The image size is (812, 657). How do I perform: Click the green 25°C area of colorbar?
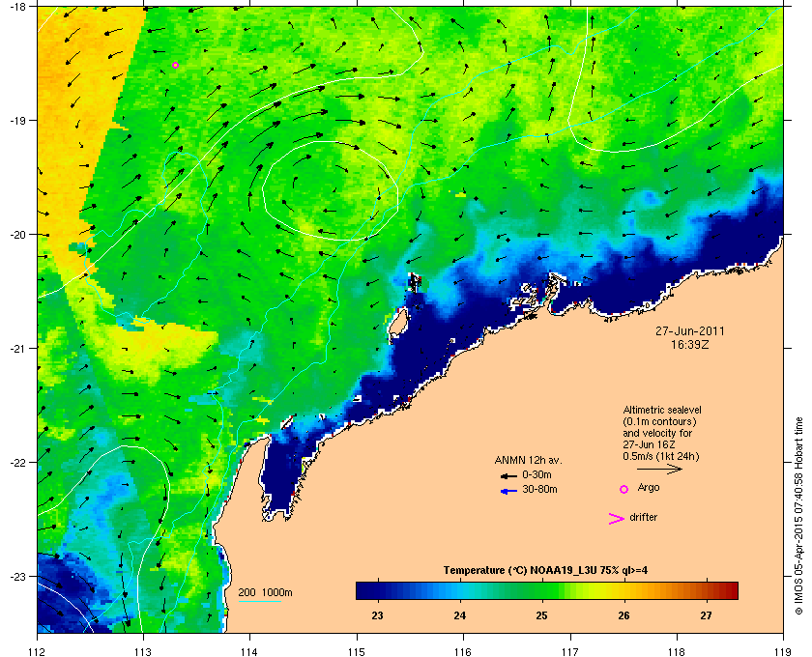tap(541, 590)
